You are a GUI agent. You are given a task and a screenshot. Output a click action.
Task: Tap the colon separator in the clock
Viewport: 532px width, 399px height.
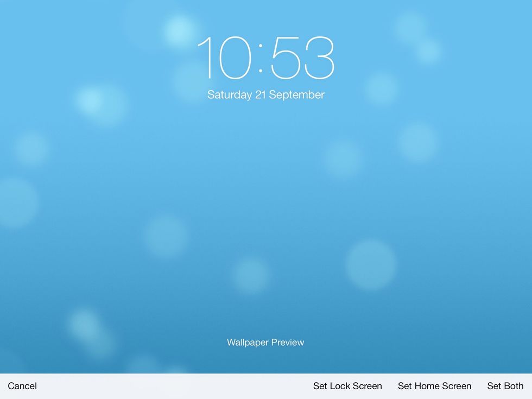(x=261, y=59)
